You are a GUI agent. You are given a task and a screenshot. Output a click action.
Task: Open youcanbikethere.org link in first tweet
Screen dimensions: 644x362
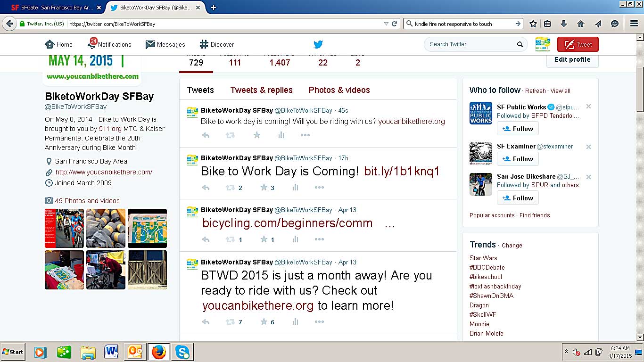point(412,122)
